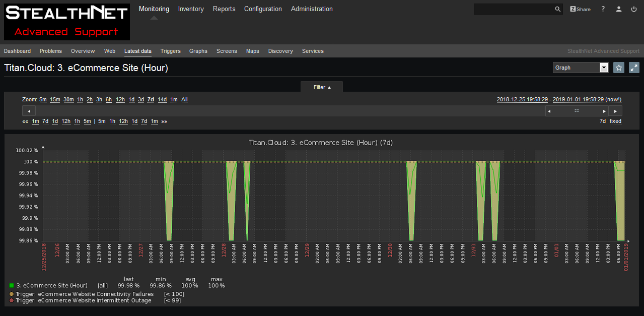Click the time scrollbar right arrow button

(x=615, y=111)
